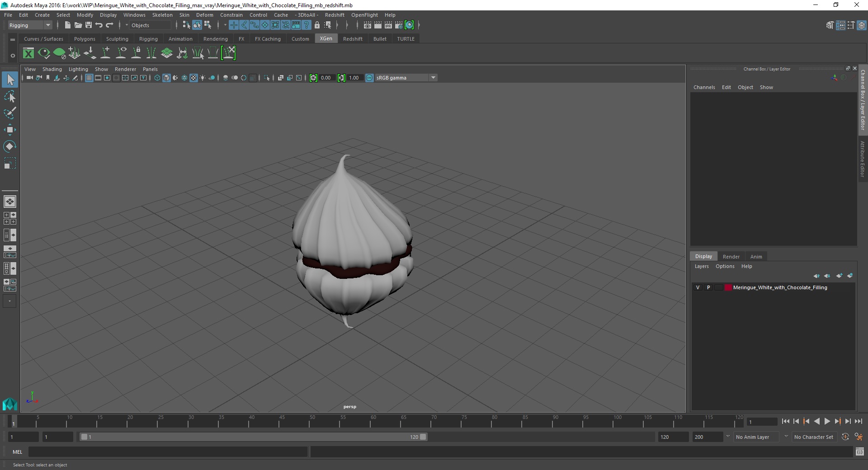Toggle snap to grids

[x=234, y=25]
